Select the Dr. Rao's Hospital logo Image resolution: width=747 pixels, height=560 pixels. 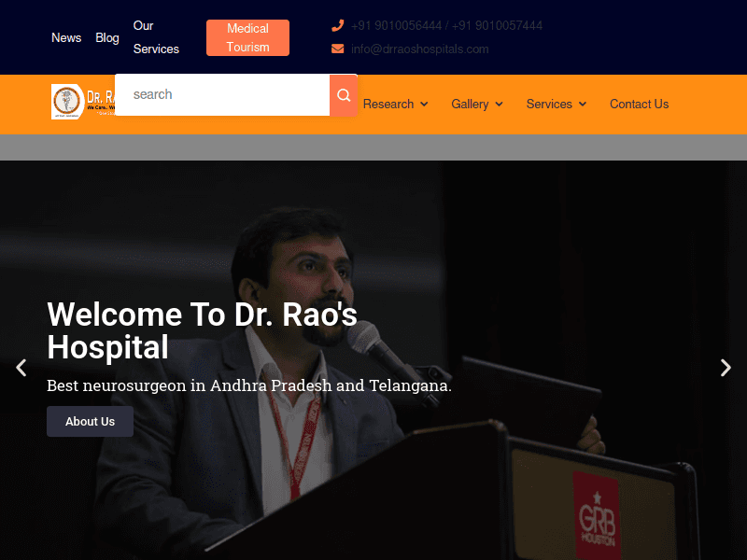click(x=65, y=100)
